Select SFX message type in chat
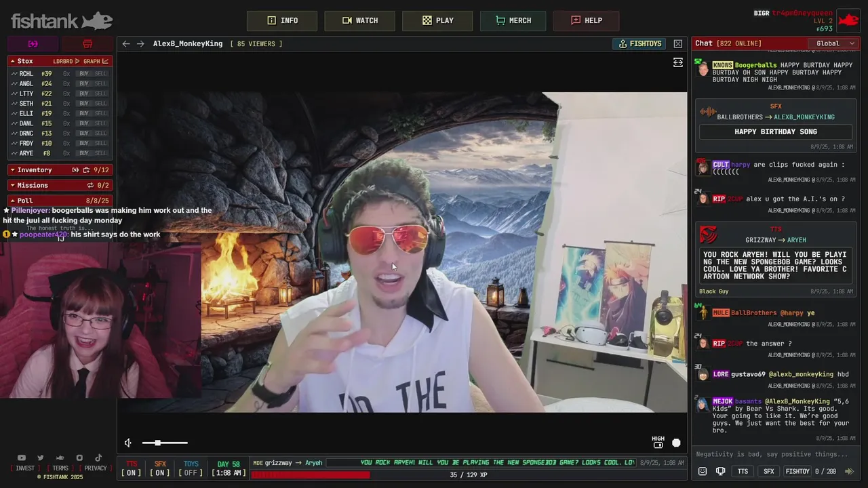The image size is (868, 488). coord(768,471)
